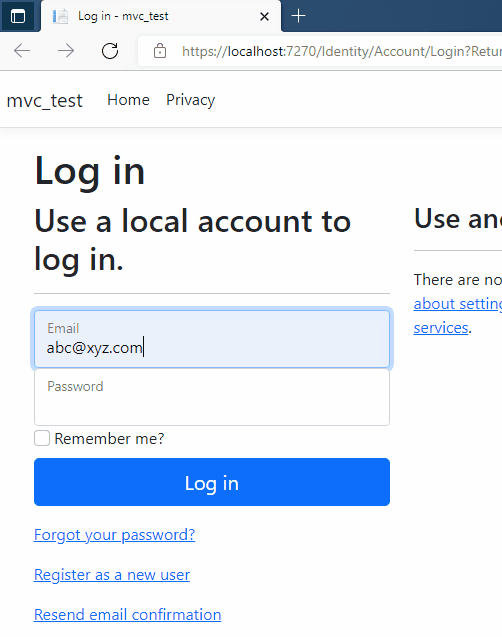Open Privacy in the navbar
Viewport: 502px width, 637px height.
[x=190, y=100]
